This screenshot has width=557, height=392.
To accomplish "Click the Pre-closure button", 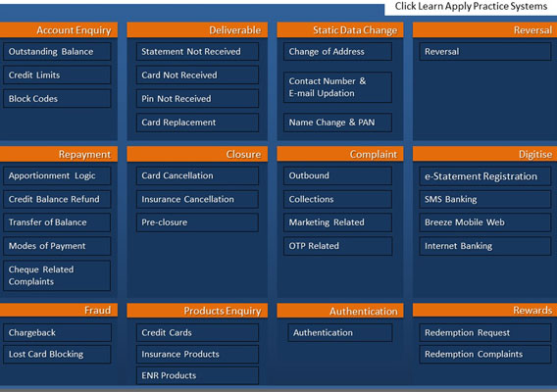I will pyautogui.click(x=197, y=222).
